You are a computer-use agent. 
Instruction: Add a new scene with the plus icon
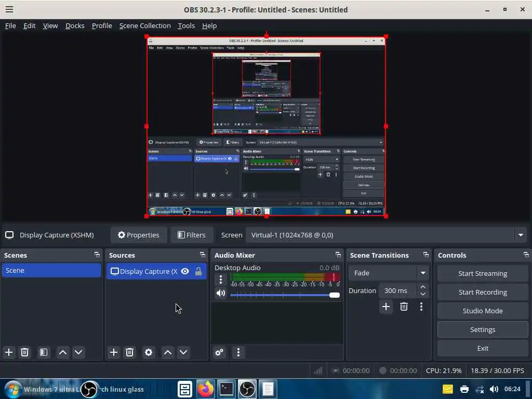9,352
